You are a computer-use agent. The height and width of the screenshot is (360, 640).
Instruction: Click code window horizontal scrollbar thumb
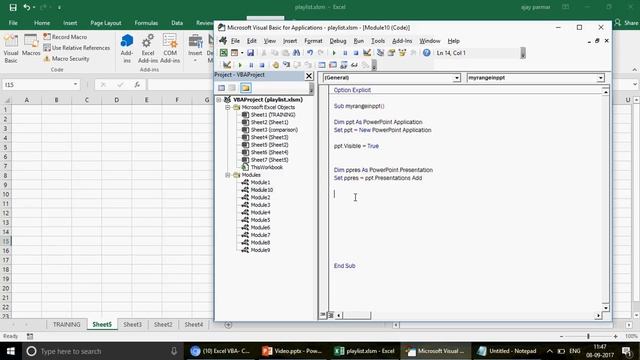coord(357,315)
